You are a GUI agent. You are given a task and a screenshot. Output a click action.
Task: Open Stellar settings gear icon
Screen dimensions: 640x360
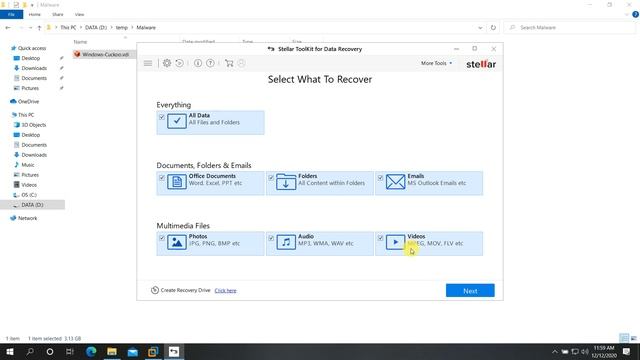tap(167, 63)
